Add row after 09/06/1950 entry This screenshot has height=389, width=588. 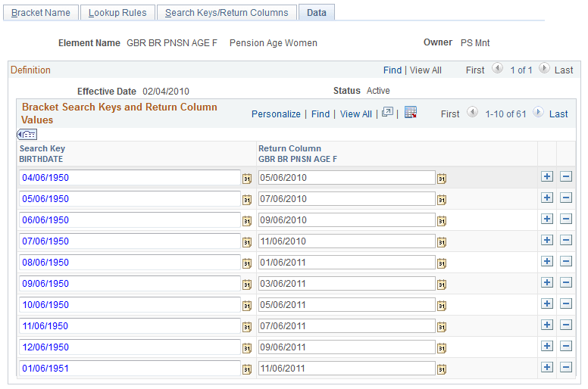pyautogui.click(x=547, y=282)
